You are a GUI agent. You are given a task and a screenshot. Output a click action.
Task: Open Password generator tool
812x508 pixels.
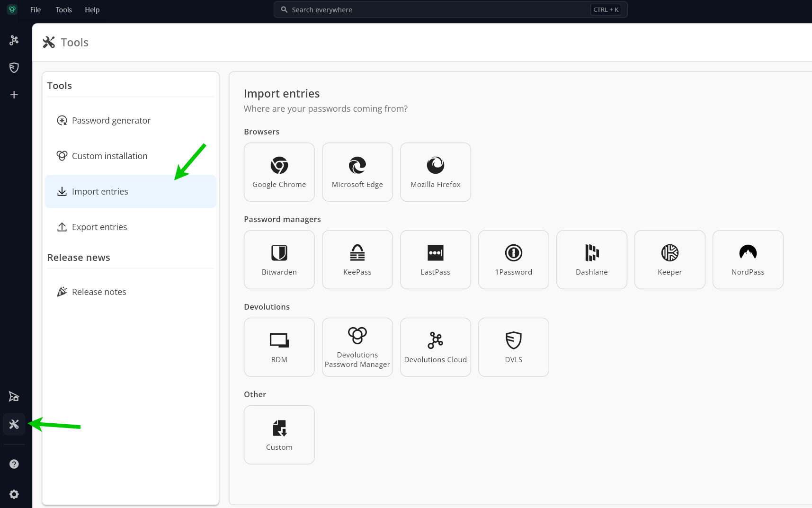(131, 121)
